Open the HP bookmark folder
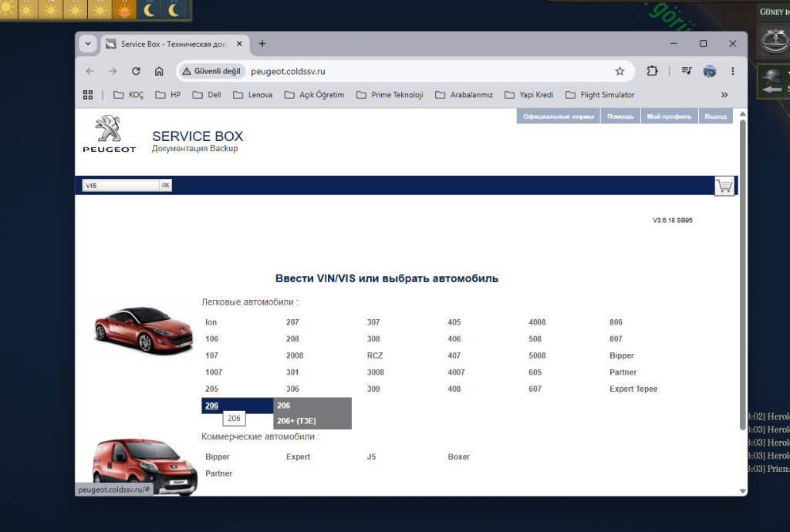Viewport: 790px width, 532px height. (167, 95)
